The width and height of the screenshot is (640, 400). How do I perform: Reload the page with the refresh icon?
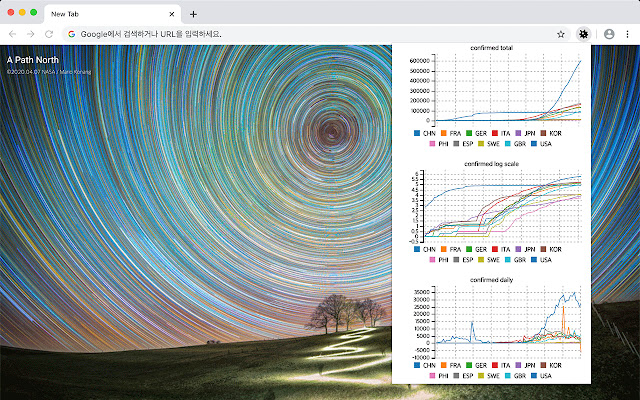(x=49, y=34)
